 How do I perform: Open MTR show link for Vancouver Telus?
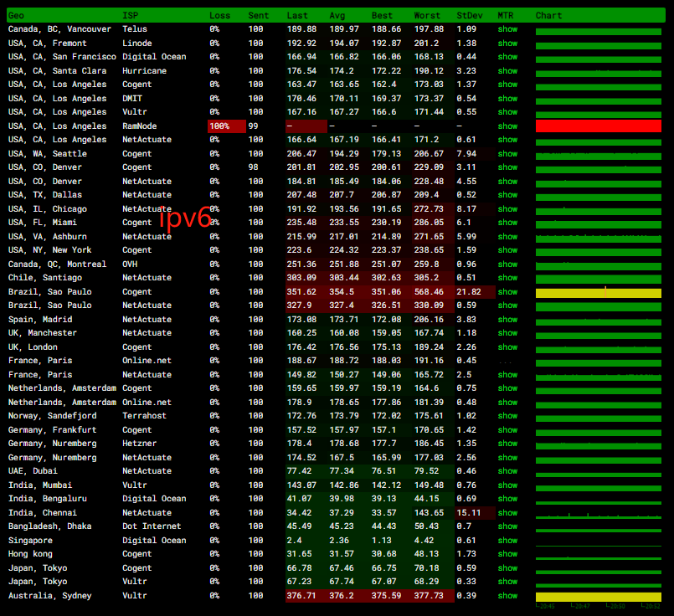coord(507,29)
